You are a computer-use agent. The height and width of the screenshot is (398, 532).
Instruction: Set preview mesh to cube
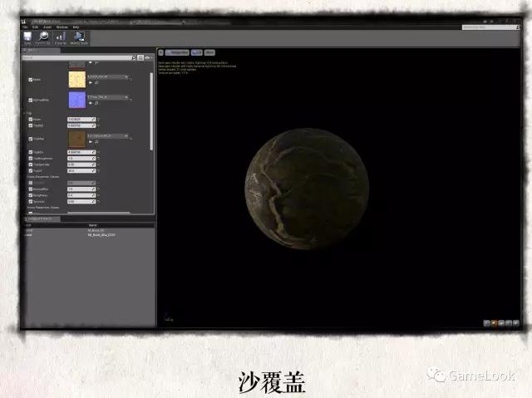coord(509,323)
